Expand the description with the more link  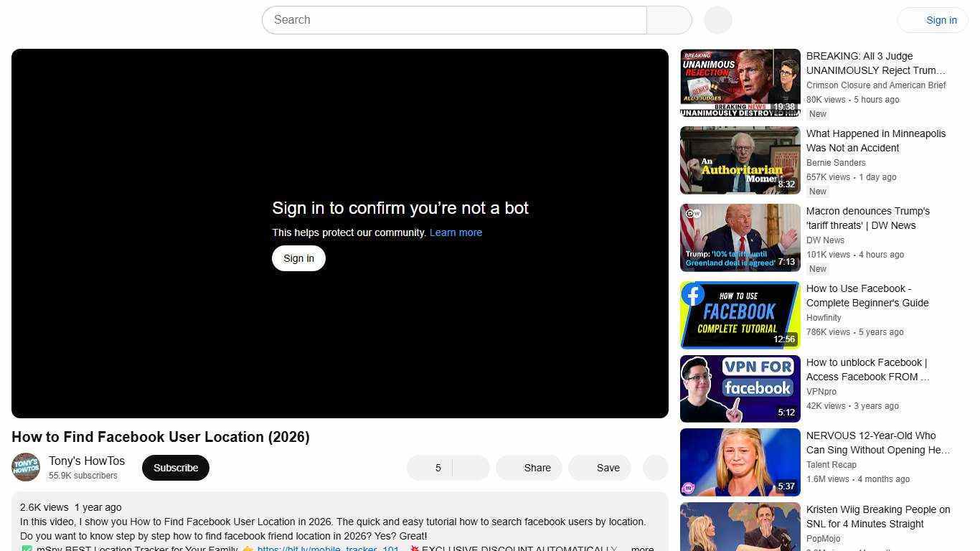pos(641,547)
